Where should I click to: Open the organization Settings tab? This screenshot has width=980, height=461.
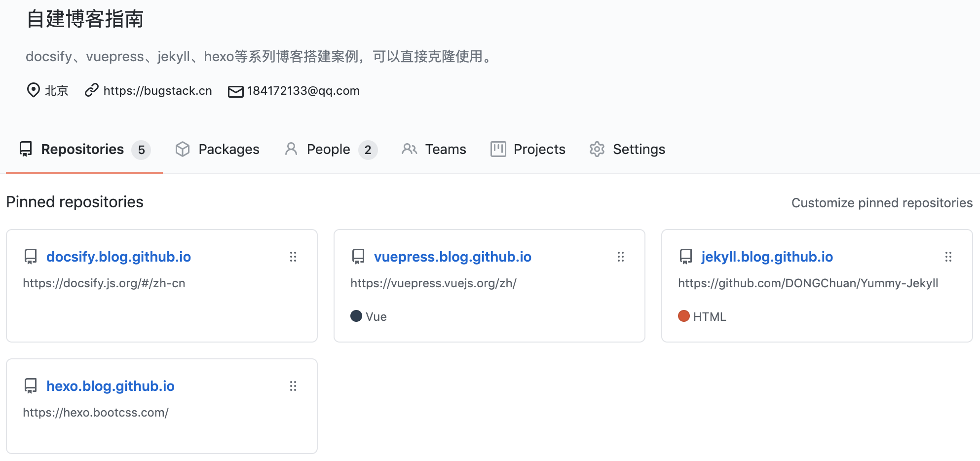point(627,149)
